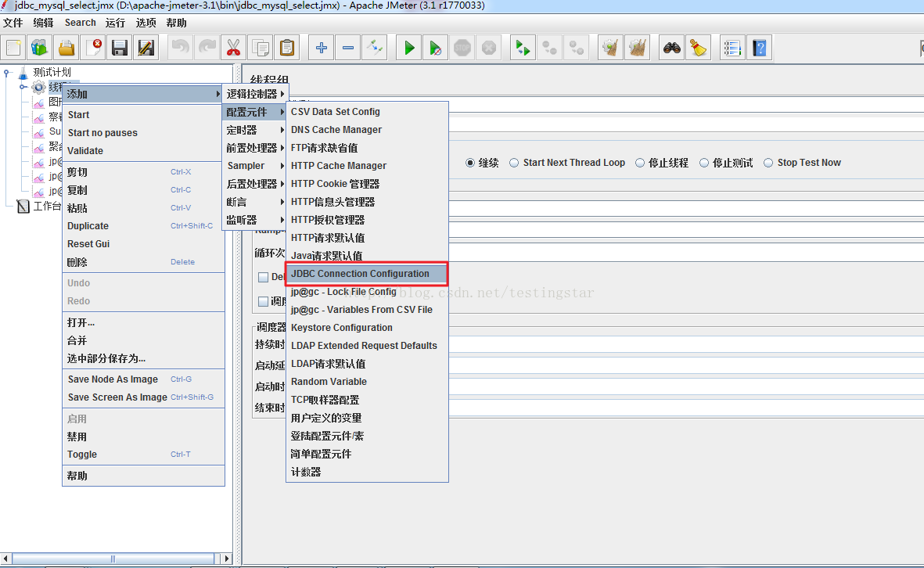Open the Function Helper dialog icon
The width and height of the screenshot is (924, 568).
(732, 48)
